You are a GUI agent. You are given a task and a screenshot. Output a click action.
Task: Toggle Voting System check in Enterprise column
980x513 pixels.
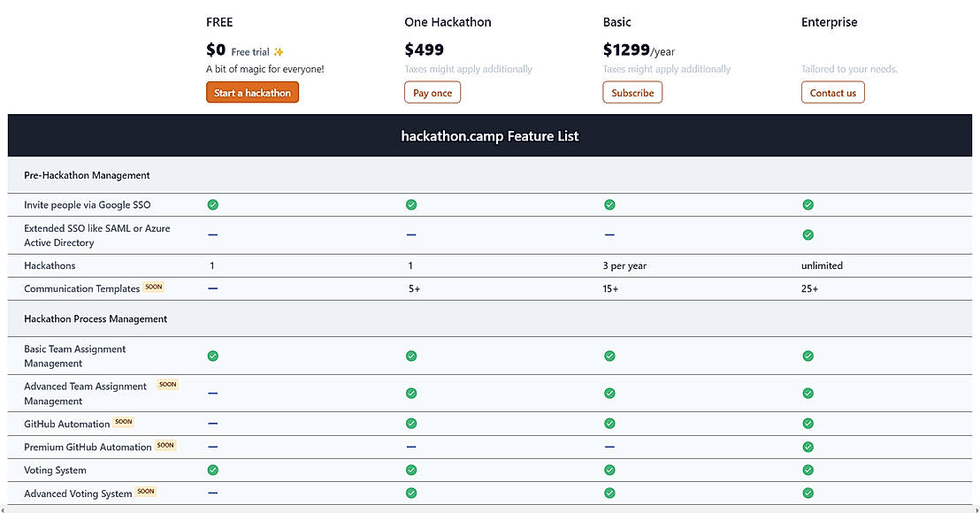pos(808,470)
